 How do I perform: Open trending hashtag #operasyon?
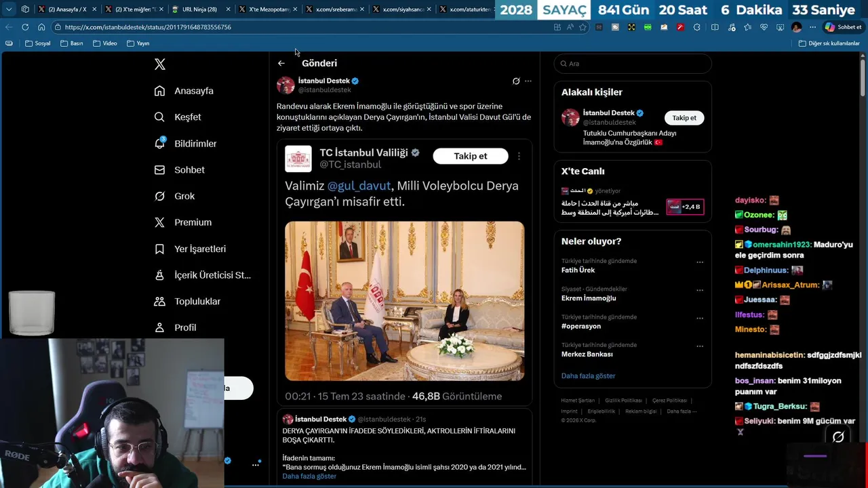pyautogui.click(x=581, y=326)
